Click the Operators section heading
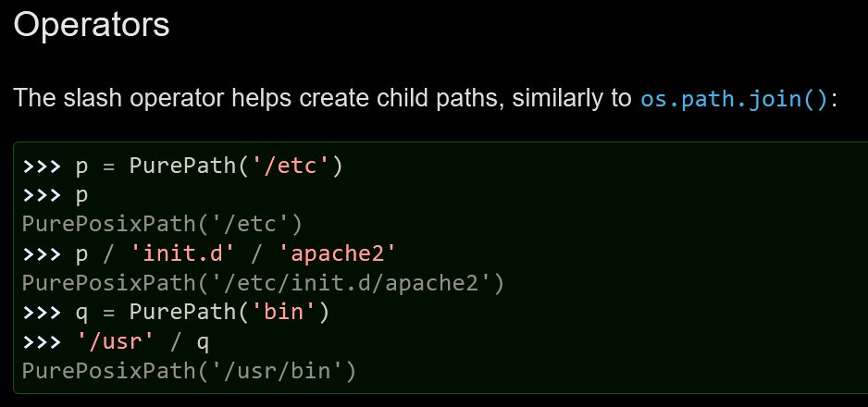 (92, 25)
